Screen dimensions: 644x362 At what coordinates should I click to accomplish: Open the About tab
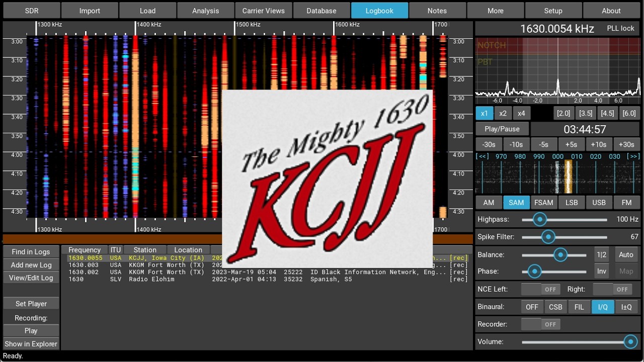pos(611,11)
